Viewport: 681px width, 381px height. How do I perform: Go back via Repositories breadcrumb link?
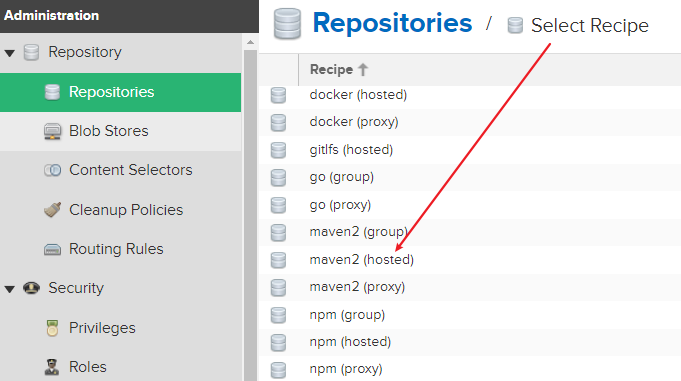(x=392, y=23)
